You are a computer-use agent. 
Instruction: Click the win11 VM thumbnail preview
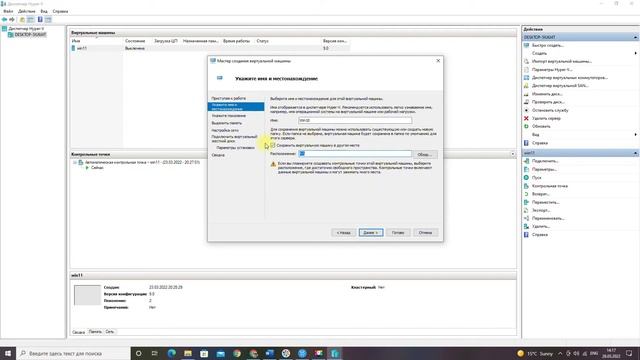point(87,295)
